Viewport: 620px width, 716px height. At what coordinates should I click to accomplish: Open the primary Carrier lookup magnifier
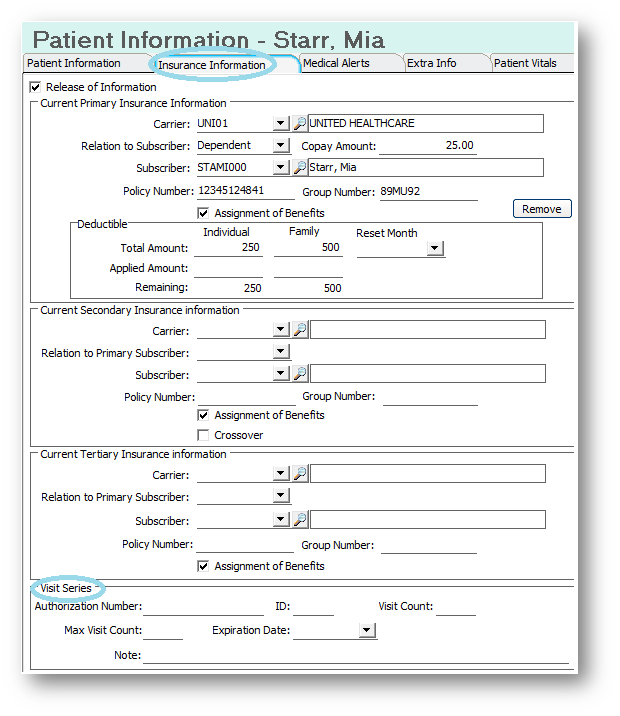(299, 123)
